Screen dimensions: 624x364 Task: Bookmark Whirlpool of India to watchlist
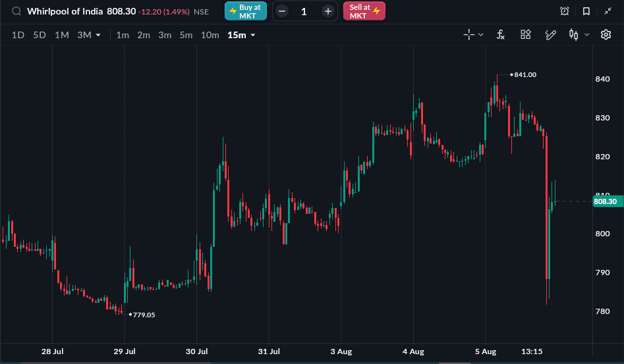click(x=586, y=11)
